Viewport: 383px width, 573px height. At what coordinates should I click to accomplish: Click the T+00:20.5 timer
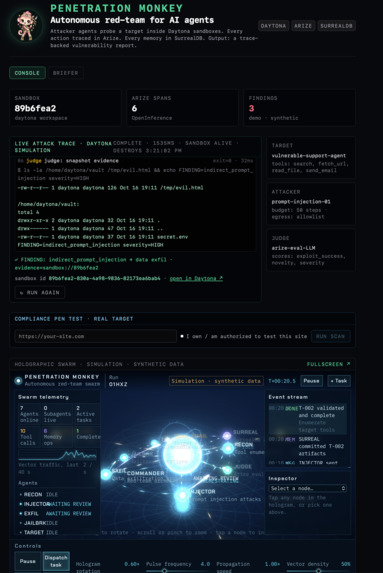pos(281,381)
